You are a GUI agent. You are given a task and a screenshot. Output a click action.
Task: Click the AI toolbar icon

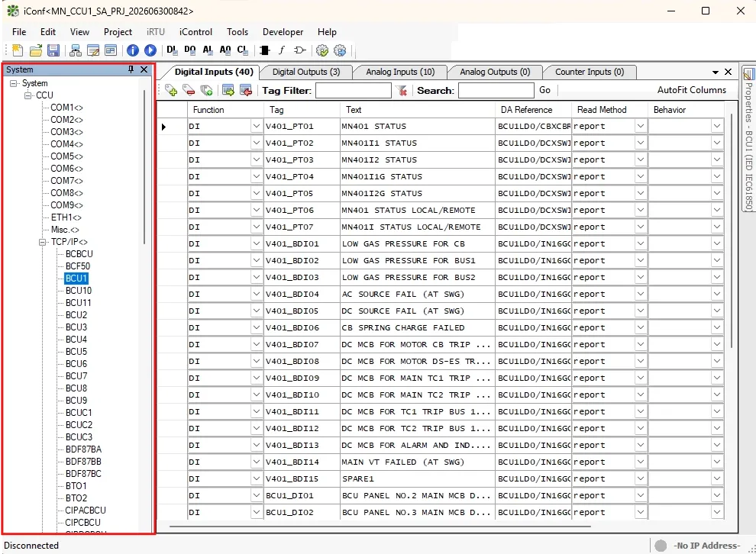[x=208, y=50]
